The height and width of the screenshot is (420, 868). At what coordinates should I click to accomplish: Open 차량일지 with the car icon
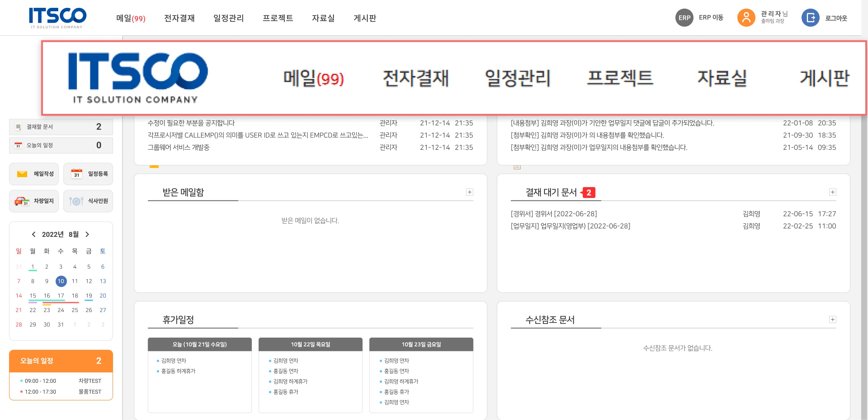[x=34, y=201]
